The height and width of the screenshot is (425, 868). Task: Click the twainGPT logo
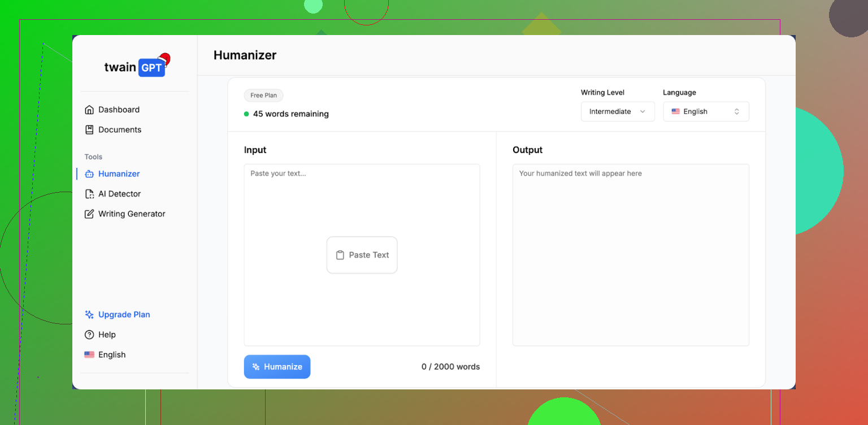pos(136,67)
